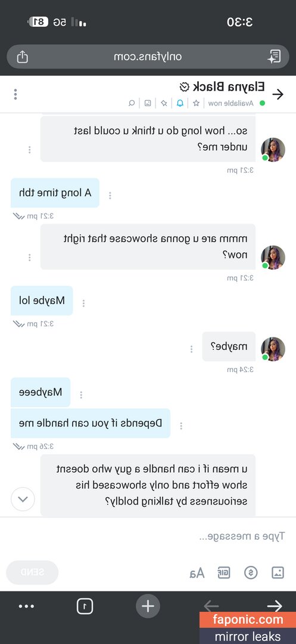The image size is (296, 644).
Task: Open the GIF picker
Action: tap(224, 572)
